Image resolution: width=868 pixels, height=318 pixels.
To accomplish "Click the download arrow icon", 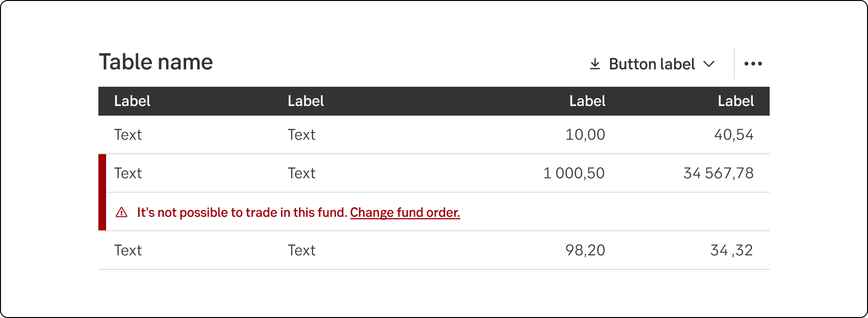I will tap(595, 64).
